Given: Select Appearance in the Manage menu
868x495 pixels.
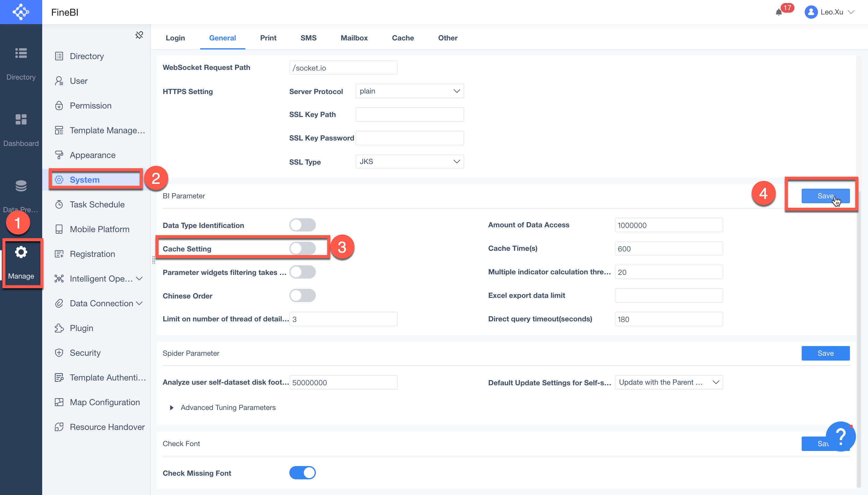Looking at the screenshot, I should (x=92, y=155).
